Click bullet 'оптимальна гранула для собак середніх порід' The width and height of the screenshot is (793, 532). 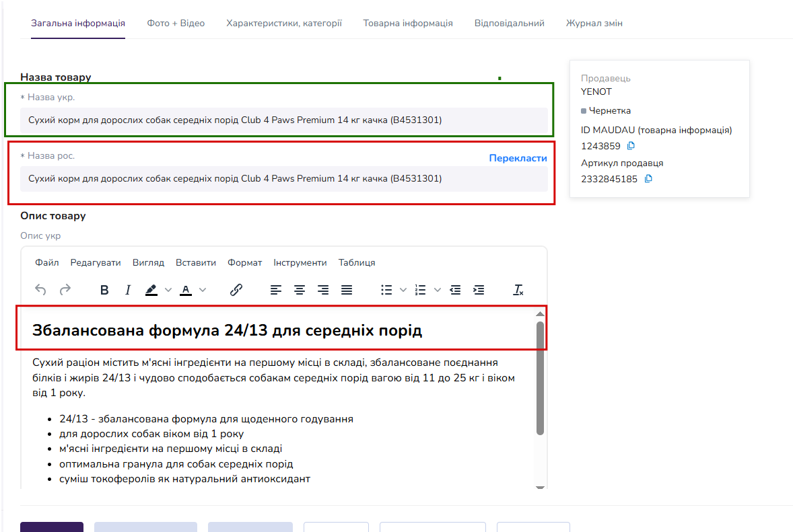click(x=176, y=464)
